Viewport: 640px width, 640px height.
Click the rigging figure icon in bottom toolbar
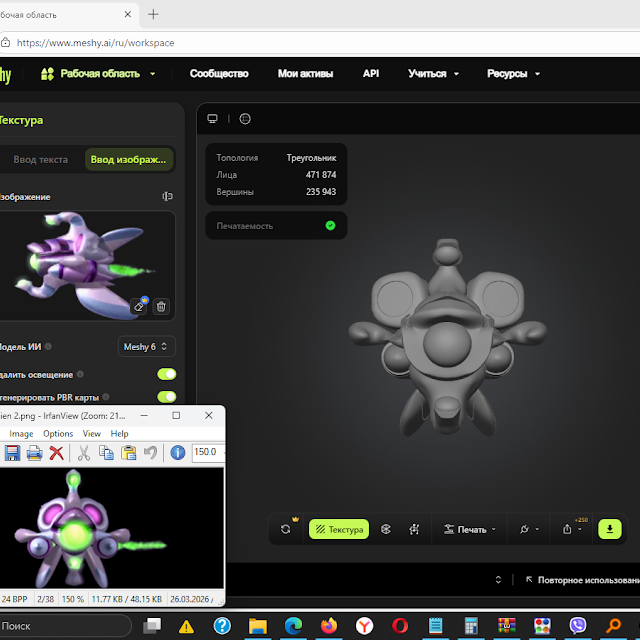coord(414,529)
